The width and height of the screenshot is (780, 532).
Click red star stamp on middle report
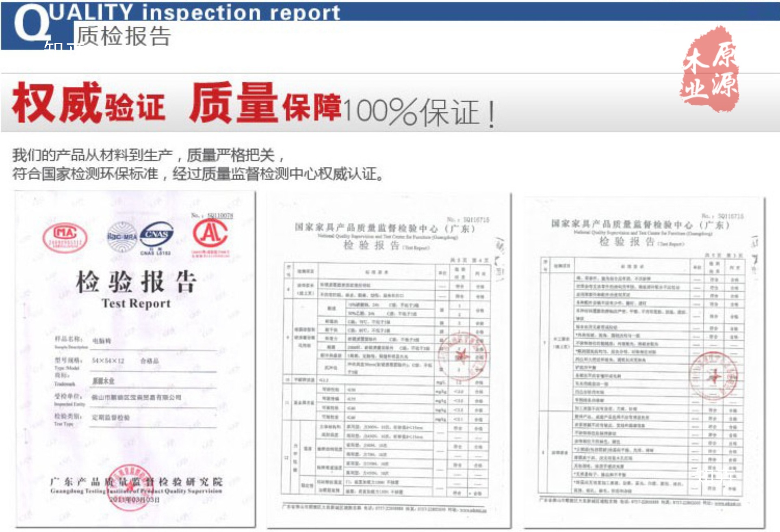click(462, 356)
